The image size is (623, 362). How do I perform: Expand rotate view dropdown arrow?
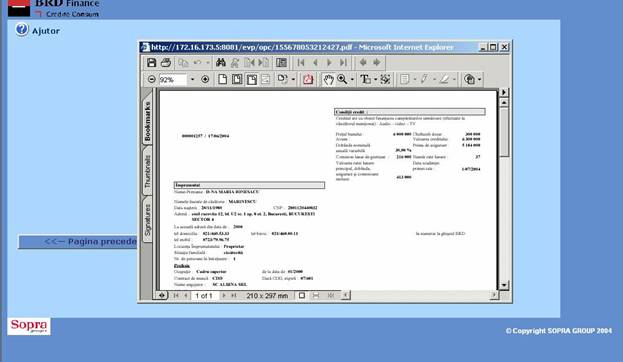coord(293,79)
